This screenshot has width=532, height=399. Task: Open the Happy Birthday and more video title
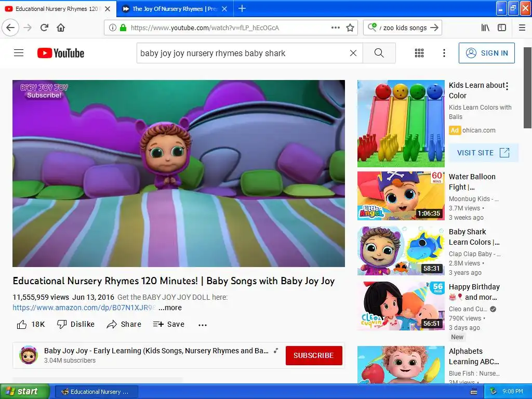[474, 292]
